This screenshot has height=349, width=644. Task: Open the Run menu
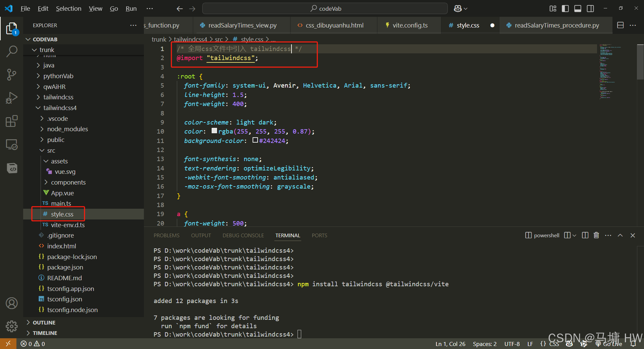click(131, 8)
